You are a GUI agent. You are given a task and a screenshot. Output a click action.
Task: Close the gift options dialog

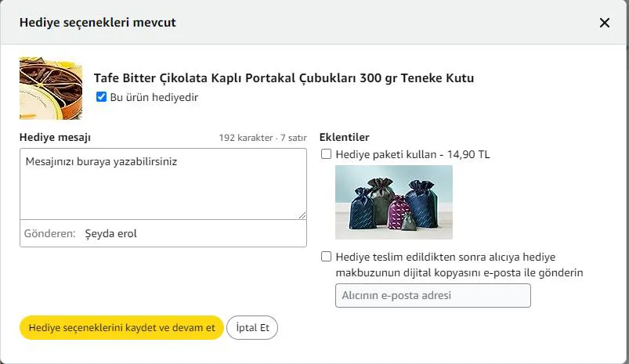[605, 23]
